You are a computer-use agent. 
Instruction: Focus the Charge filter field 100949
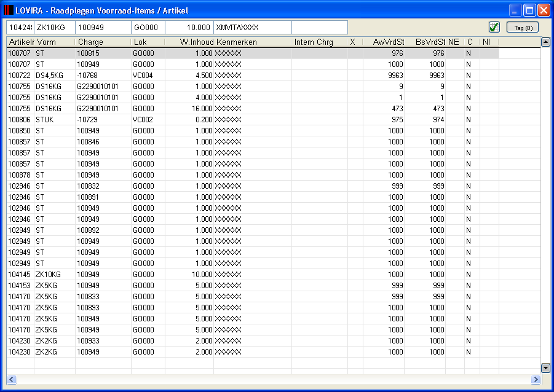point(103,28)
